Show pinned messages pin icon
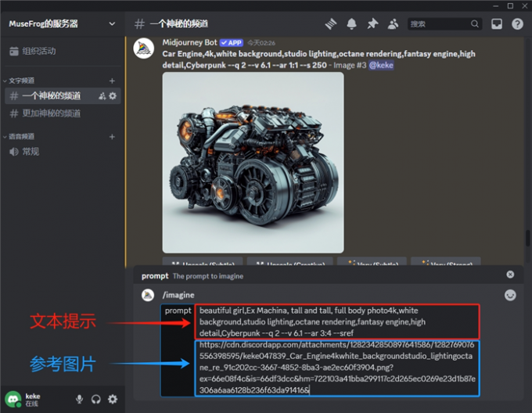This screenshot has width=532, height=413. (x=372, y=24)
